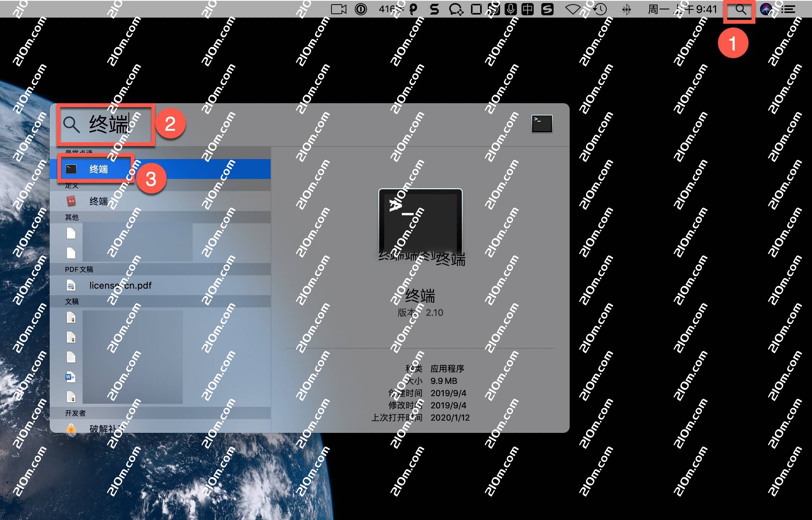Click the Wi-Fi status icon
Image resolution: width=812 pixels, height=520 pixels.
tap(573, 10)
